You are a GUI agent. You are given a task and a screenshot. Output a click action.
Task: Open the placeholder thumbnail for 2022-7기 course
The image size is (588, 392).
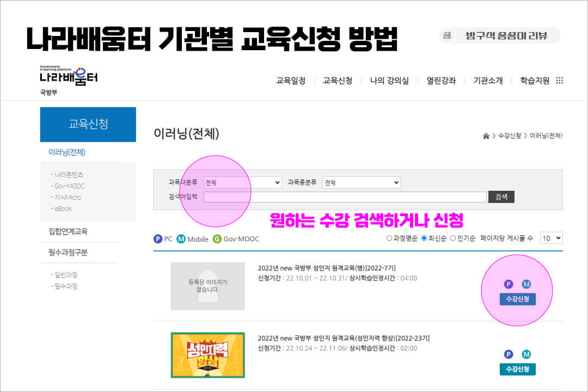click(208, 286)
